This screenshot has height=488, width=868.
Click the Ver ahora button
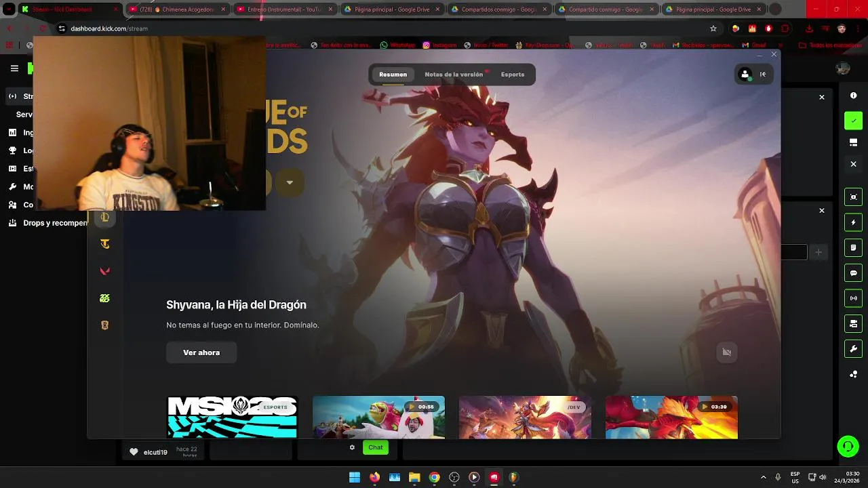[x=201, y=352]
